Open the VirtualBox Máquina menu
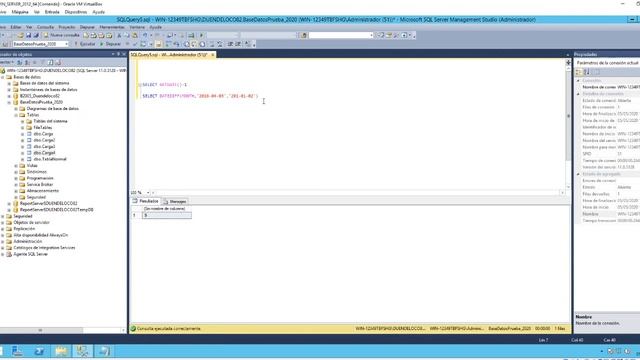Image resolution: width=640 pixels, height=360 pixels. click(x=20, y=12)
